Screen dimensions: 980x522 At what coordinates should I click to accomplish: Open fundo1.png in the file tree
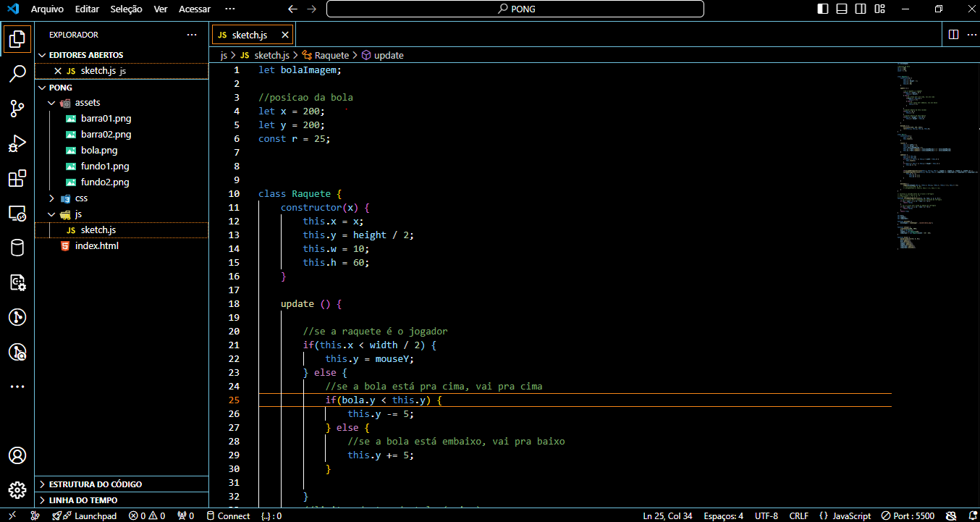122,167
